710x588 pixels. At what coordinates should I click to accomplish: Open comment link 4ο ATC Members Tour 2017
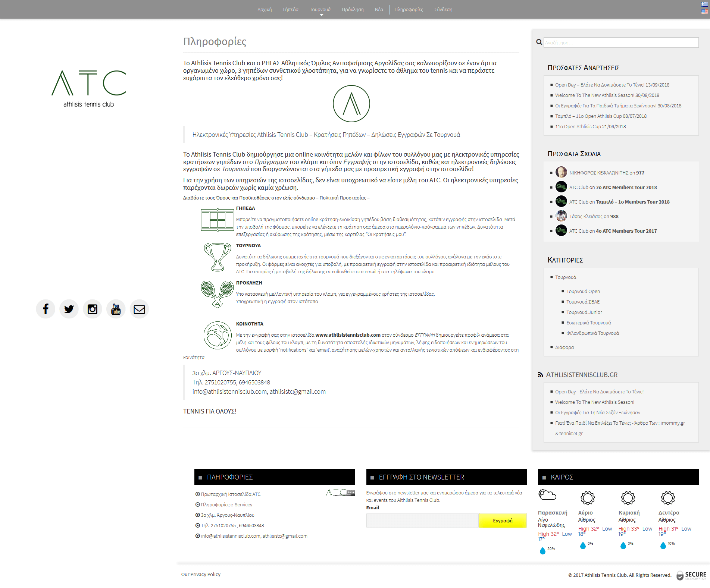point(626,231)
